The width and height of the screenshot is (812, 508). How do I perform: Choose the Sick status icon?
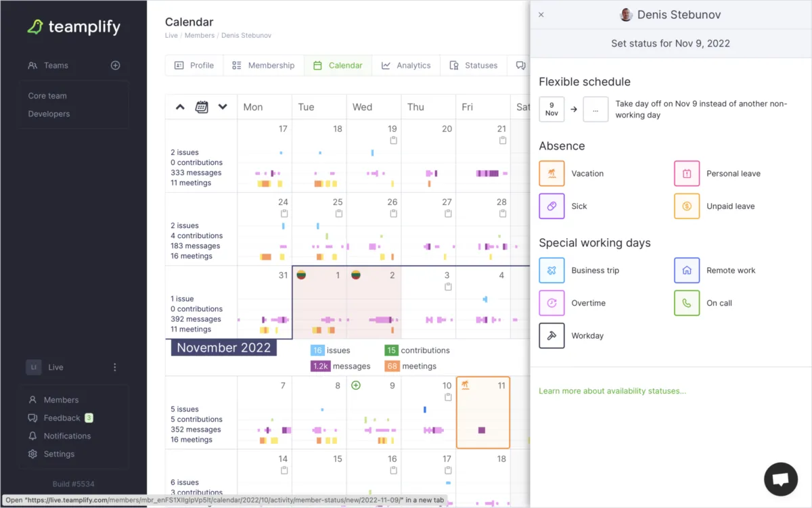(551, 206)
